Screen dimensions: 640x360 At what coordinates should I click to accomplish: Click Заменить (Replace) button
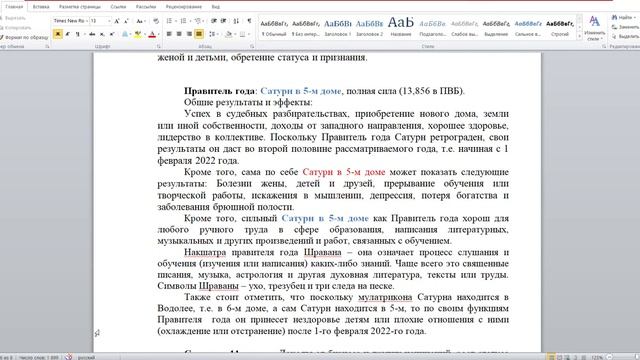625,27
